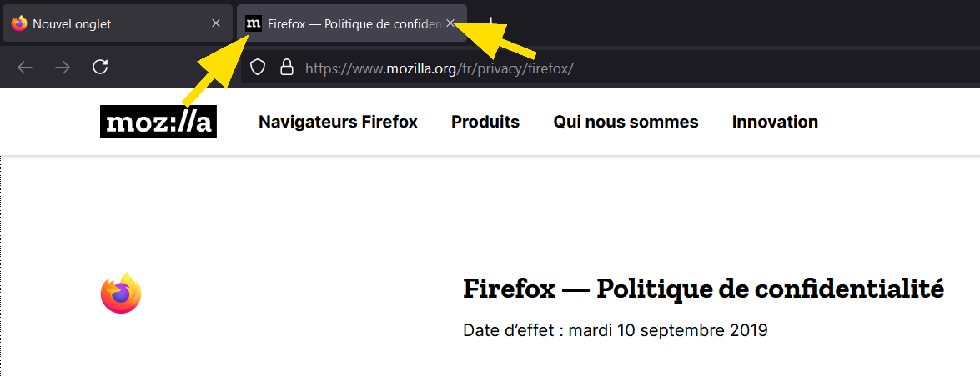The image size is (980, 377).
Task: Select the Firefox Politique de confidentialité tab title
Action: (x=354, y=23)
